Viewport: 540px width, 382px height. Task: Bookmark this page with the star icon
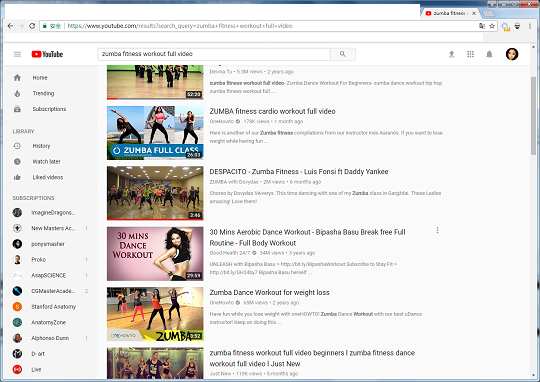tap(492, 26)
